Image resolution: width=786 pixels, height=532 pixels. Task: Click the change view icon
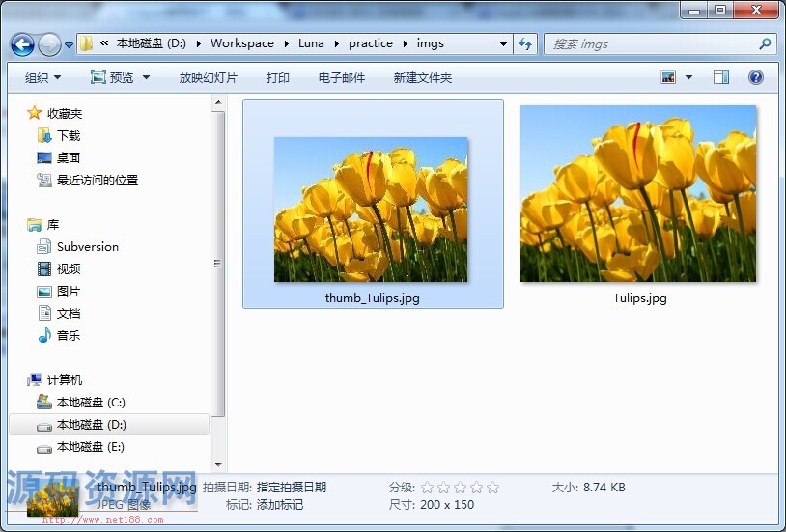(668, 77)
